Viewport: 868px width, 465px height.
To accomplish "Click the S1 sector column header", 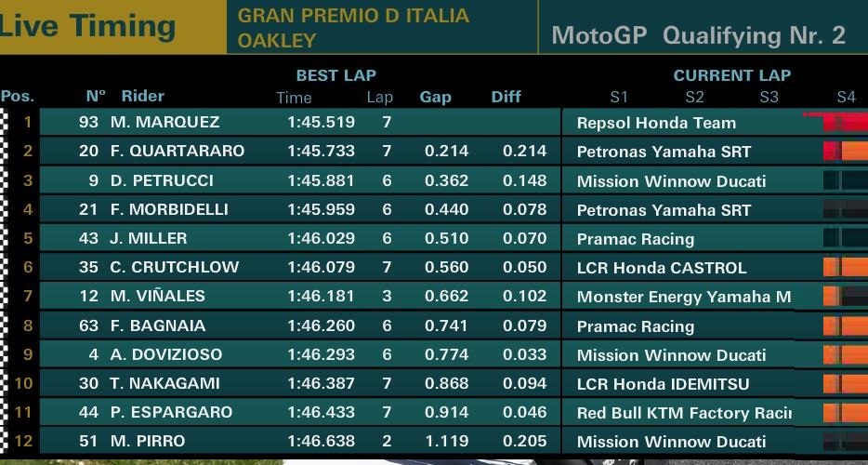I will click(x=619, y=97).
